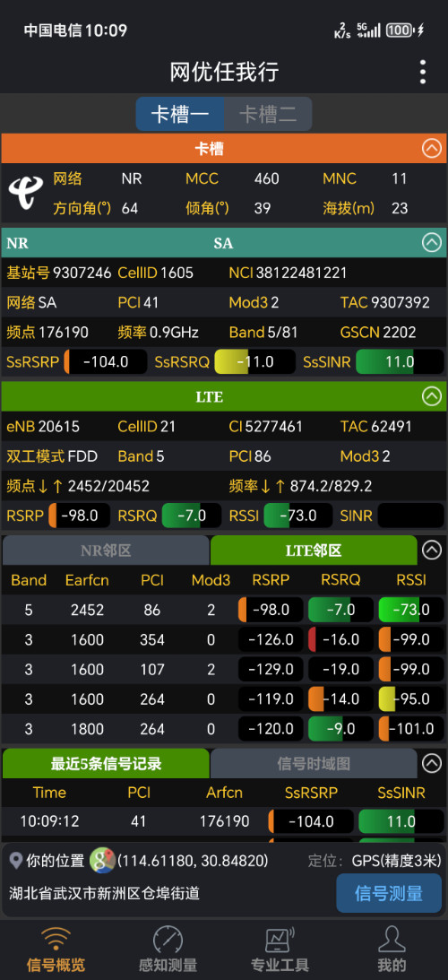Tap the 基站号 9307246 value
Screen dimensions: 448x980
[82, 273]
